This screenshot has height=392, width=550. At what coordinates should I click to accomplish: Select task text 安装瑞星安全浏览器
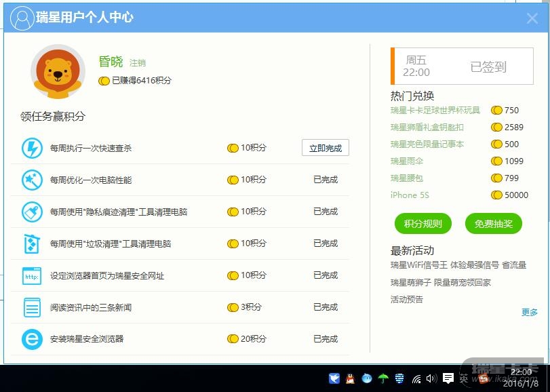[x=87, y=339]
